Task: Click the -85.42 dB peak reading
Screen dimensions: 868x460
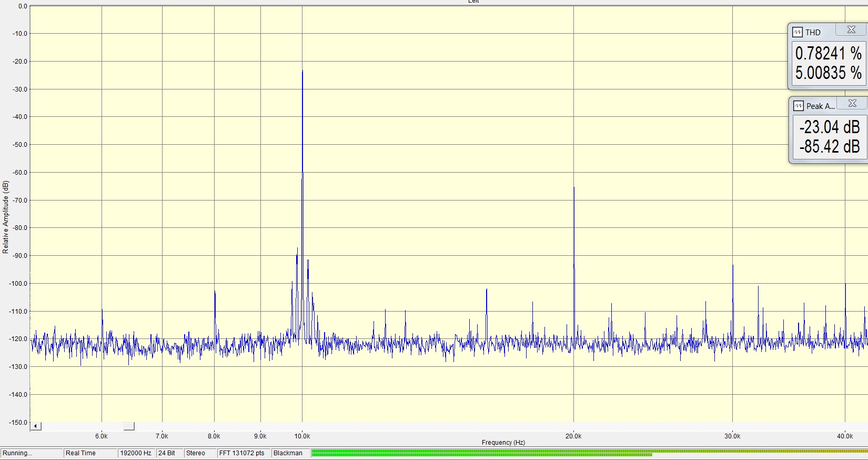Action: pyautogui.click(x=829, y=146)
